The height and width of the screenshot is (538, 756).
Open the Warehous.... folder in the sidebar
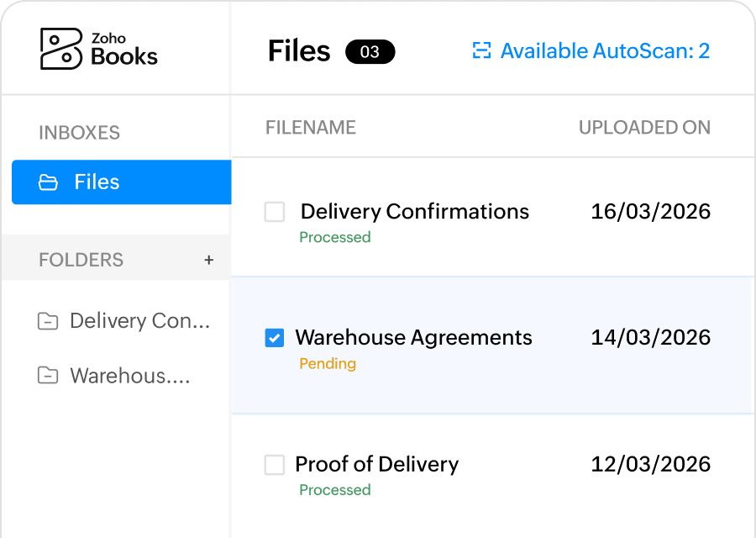114,376
